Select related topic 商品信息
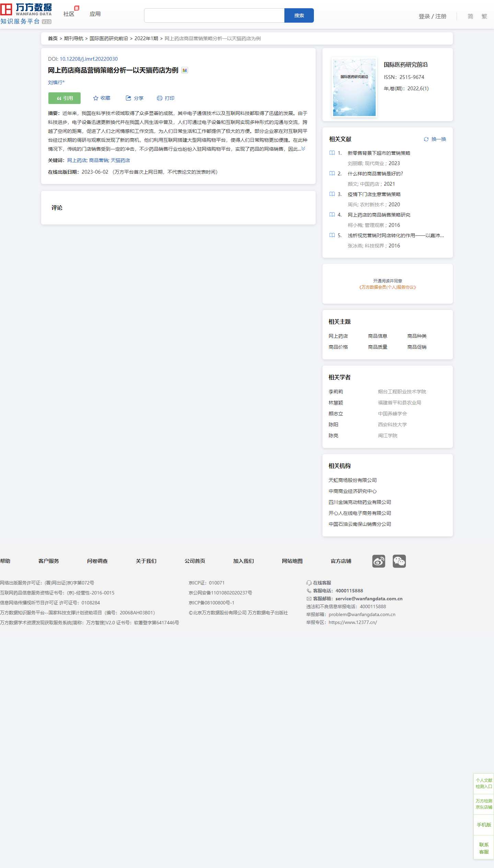 pos(378,336)
